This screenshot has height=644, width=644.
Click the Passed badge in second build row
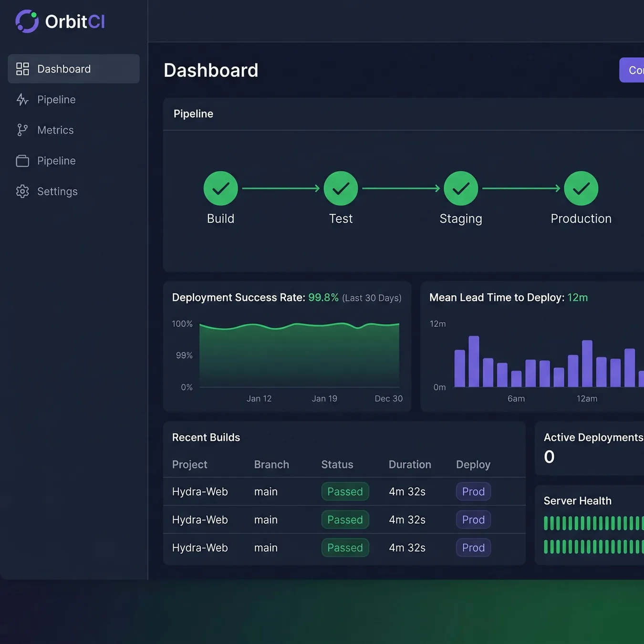point(345,520)
